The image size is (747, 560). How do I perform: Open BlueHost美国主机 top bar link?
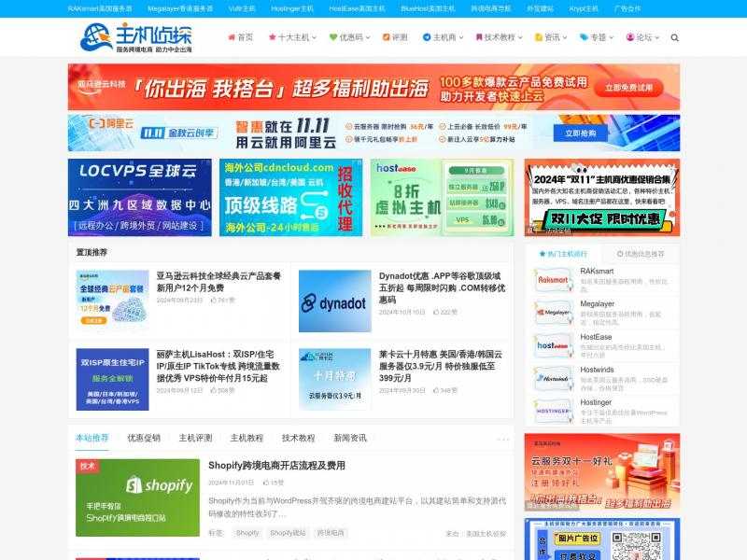(428, 8)
